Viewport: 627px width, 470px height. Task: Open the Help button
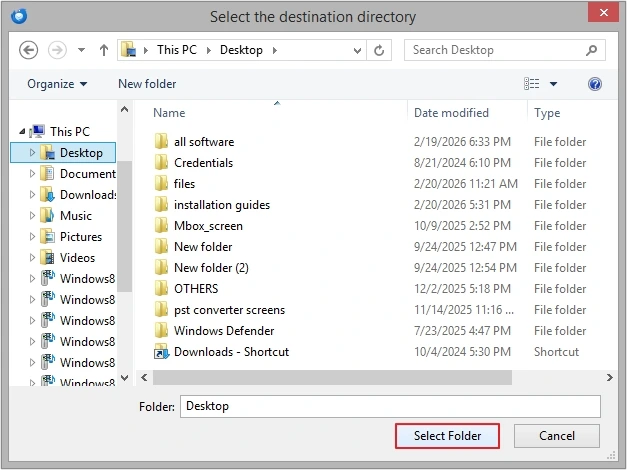(595, 84)
